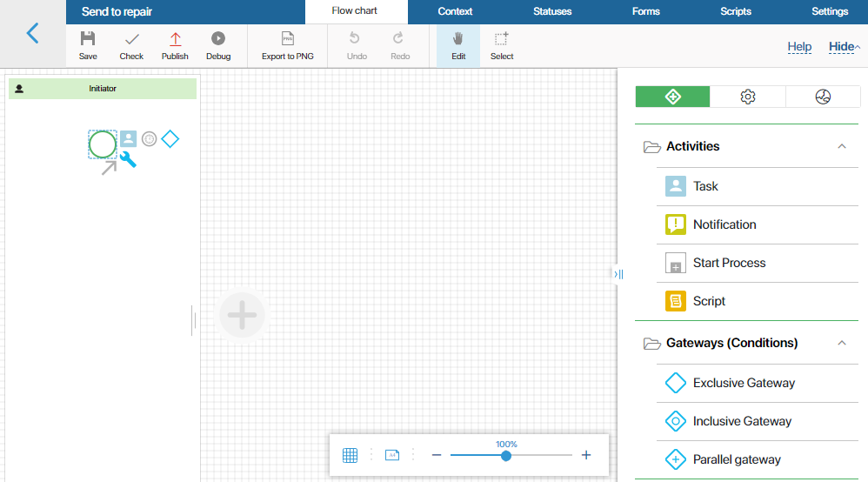Image resolution: width=868 pixels, height=482 pixels.
Task: Switch to the Settings tab
Action: pyautogui.click(x=829, y=11)
